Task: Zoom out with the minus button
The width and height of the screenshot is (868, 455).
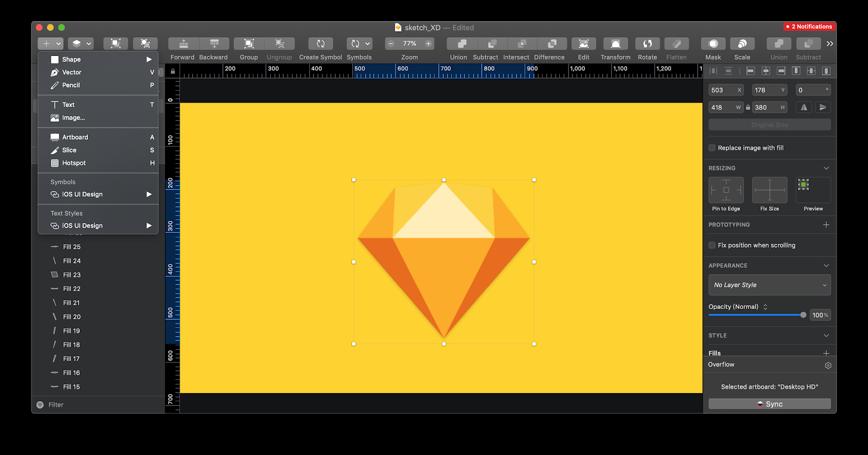Action: point(391,43)
